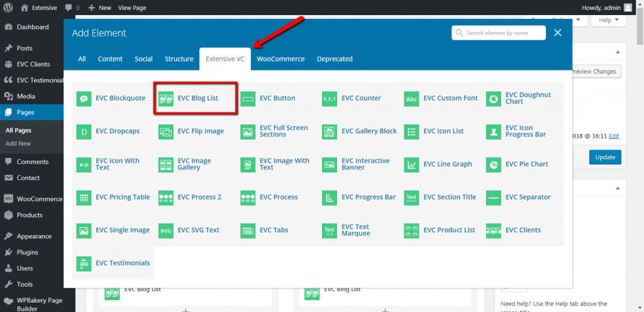This screenshot has height=312, width=644.
Task: Pick the EVC Gallery Block icon
Action: point(330,131)
